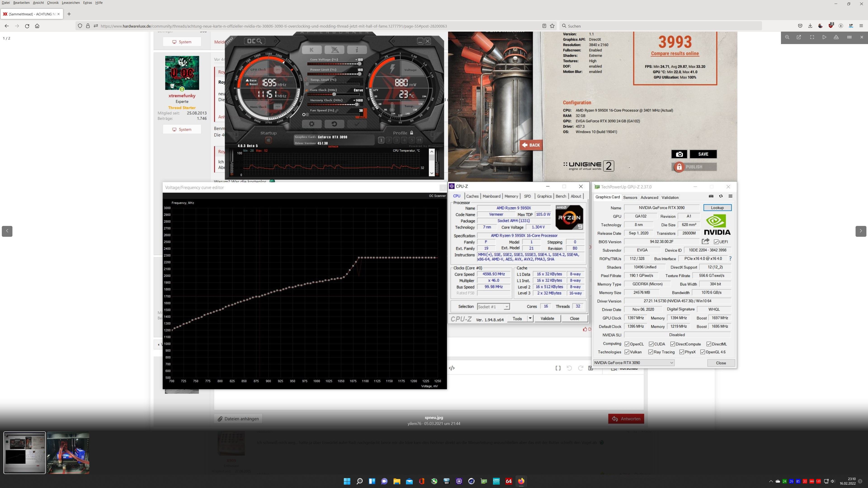Open the GPU-Z NVIDIA GeForce RTX 3090 dropdown
Screen dimensions: 868x488
(634, 363)
